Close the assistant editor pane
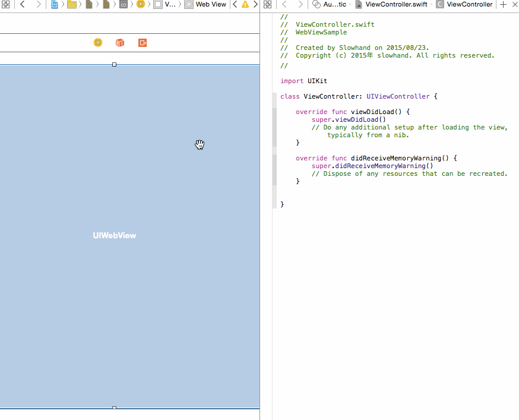 click(514, 4)
